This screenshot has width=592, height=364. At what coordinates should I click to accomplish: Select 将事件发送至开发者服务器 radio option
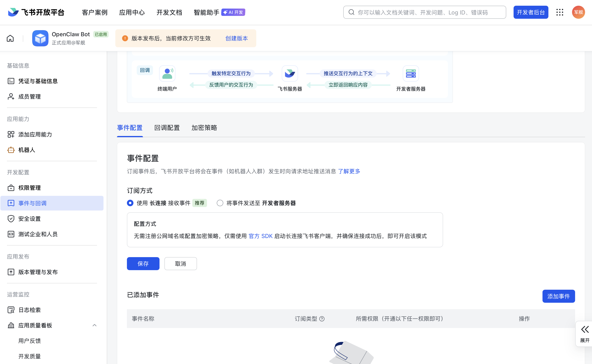tap(220, 203)
